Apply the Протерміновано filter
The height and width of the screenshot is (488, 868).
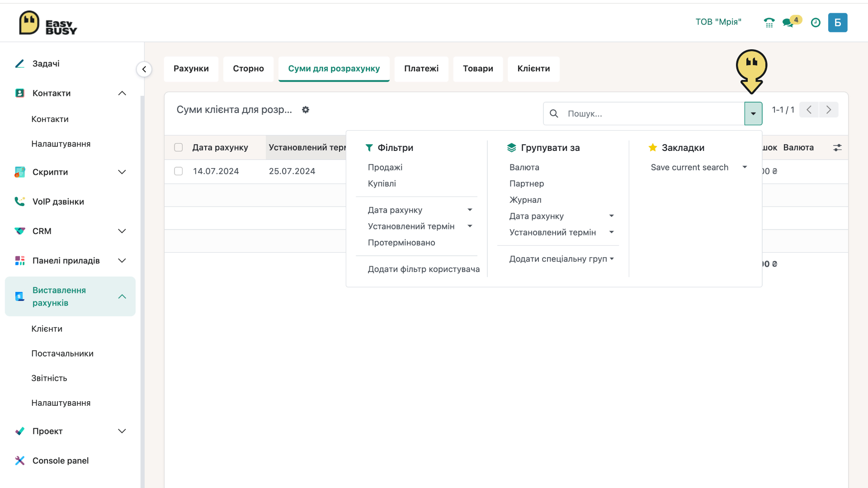click(x=401, y=243)
